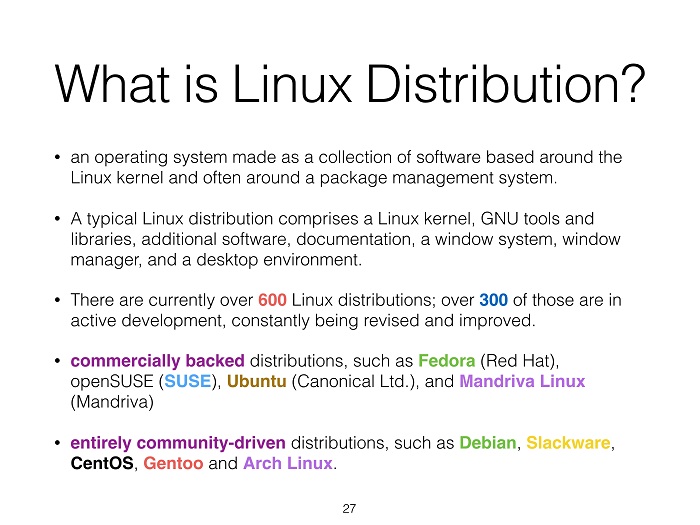Select the blue '300' number
The height and width of the screenshot is (525, 700).
(493, 300)
